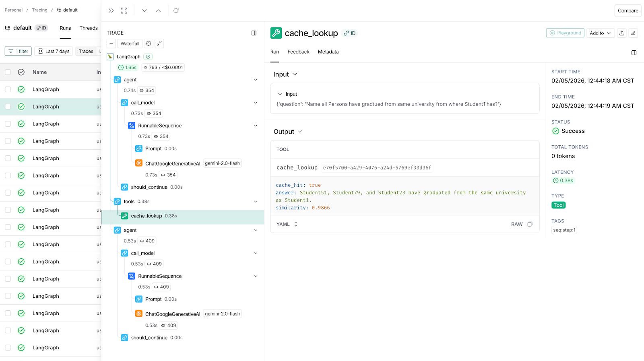Image resolution: width=644 pixels, height=361 pixels.
Task: Check the third LangGraph run row checkbox
Action: [x=8, y=124]
